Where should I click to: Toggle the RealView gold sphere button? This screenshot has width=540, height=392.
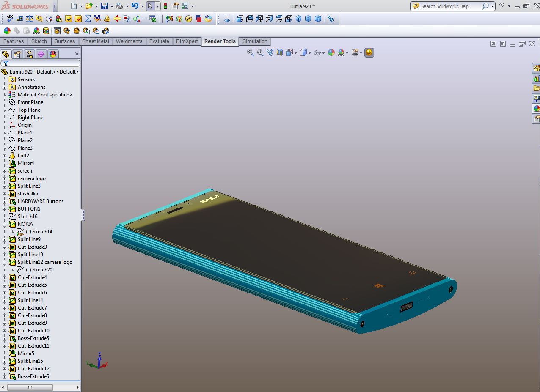pos(369,52)
